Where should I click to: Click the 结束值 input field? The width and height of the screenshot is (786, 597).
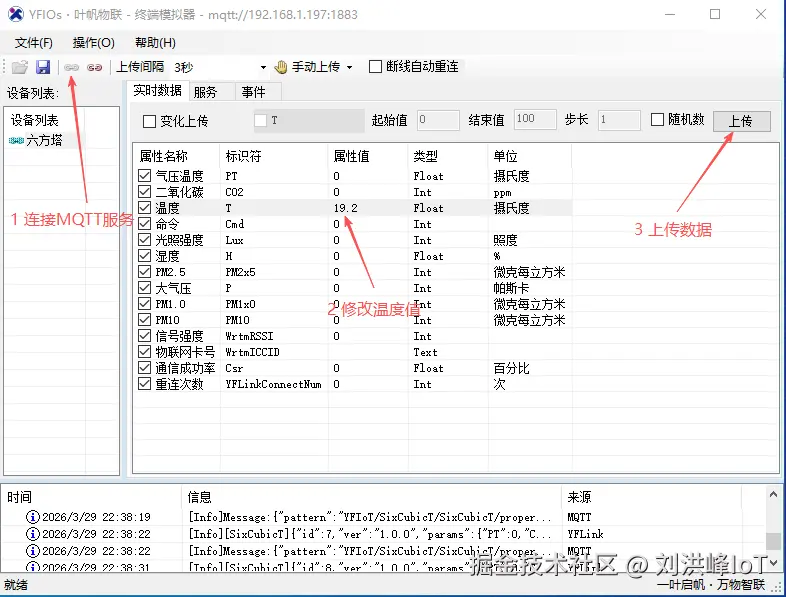coord(535,119)
